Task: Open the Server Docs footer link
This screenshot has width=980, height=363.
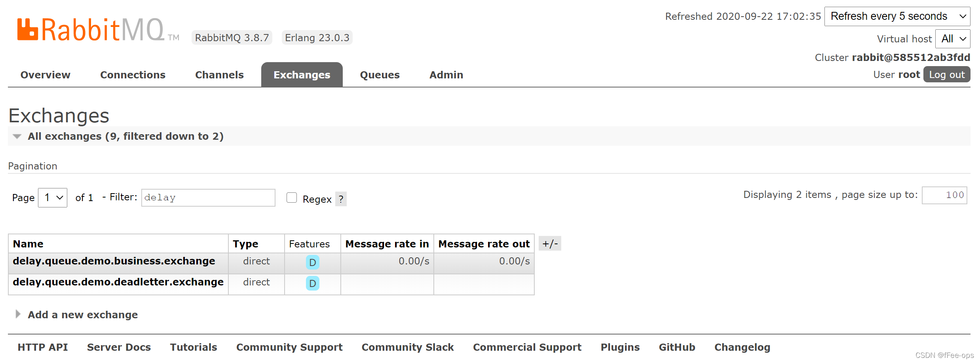Action: pos(119,347)
